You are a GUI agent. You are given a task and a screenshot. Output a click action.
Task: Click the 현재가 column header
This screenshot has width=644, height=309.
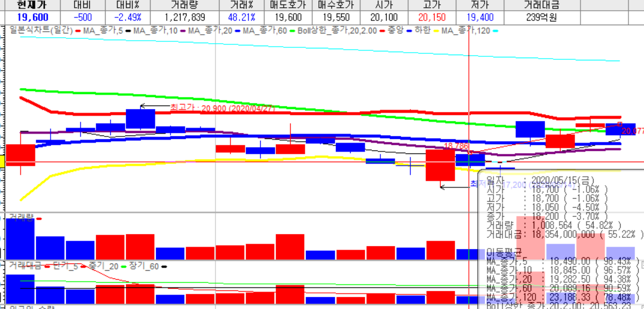[x=32, y=5]
